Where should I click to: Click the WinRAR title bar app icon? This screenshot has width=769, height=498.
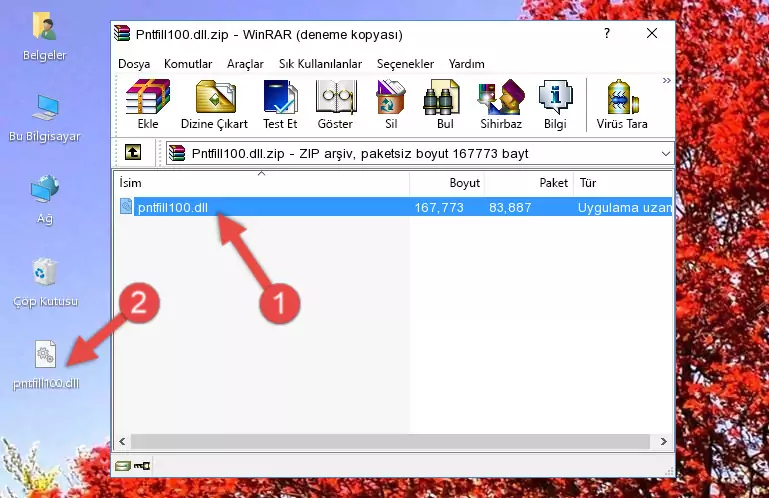122,33
